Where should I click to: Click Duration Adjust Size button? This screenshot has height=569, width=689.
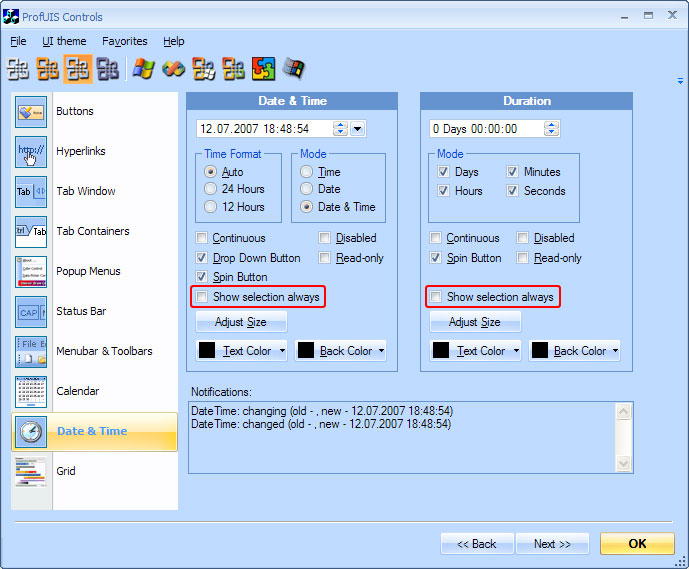pyautogui.click(x=475, y=322)
